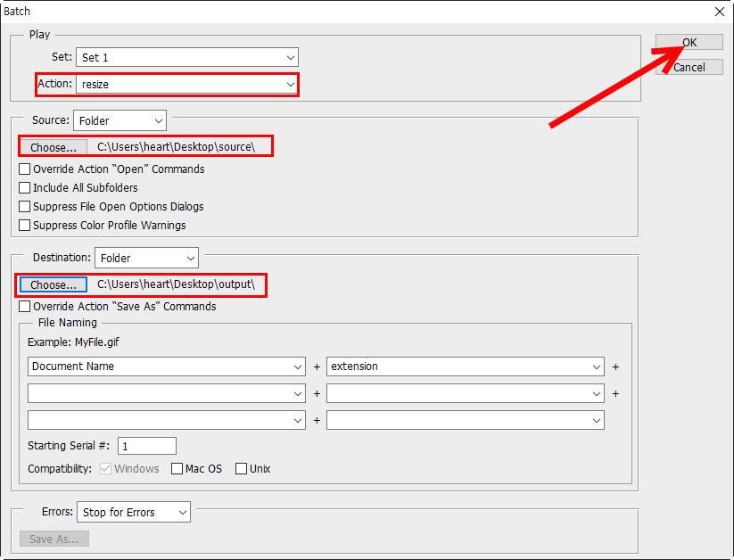Open the empty third-row right naming dropdown
734x560 pixels.
[x=466, y=421]
